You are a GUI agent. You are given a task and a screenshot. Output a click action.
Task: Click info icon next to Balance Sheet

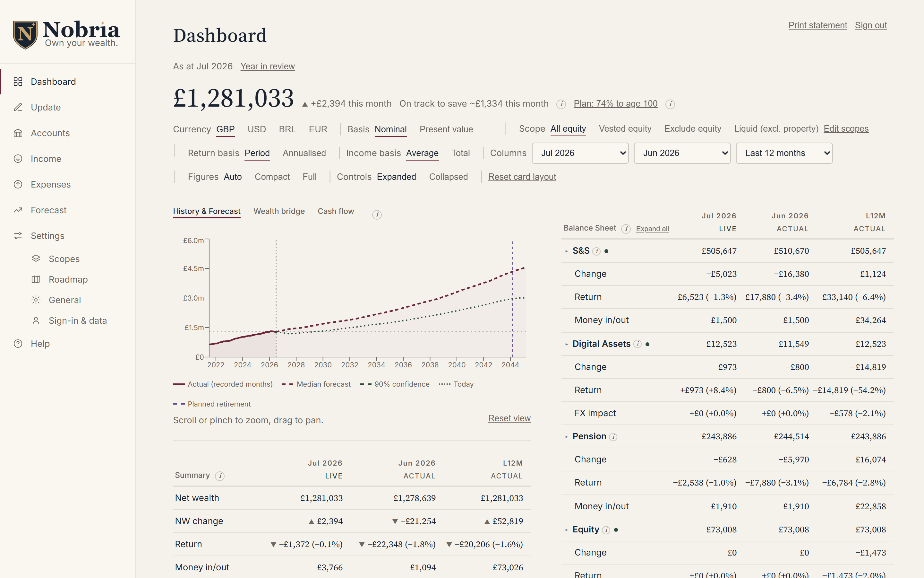tap(626, 229)
